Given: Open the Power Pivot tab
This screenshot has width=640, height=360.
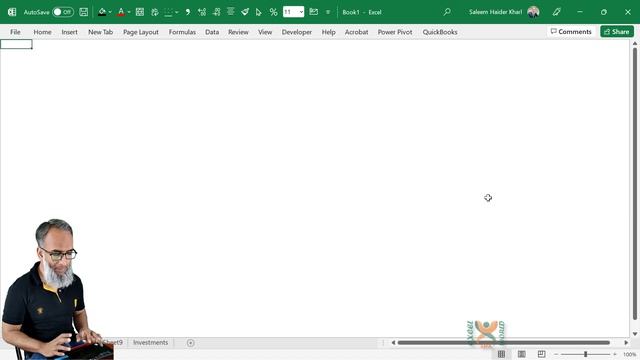Looking at the screenshot, I should pyautogui.click(x=395, y=32).
